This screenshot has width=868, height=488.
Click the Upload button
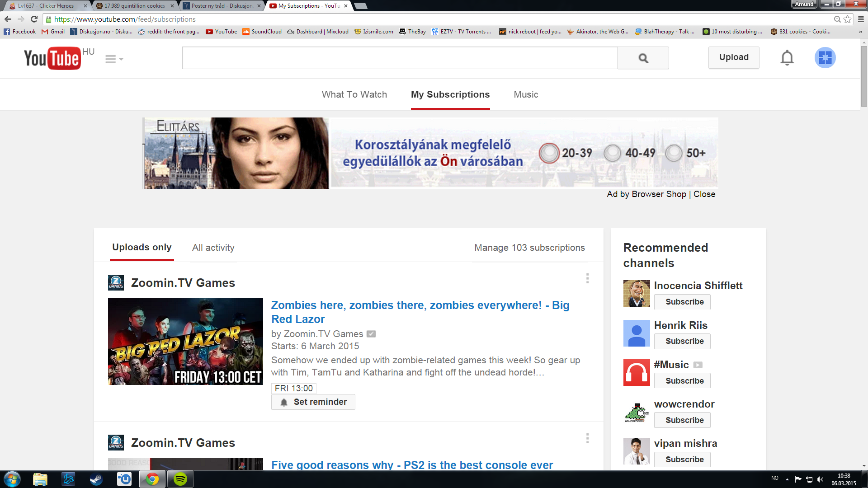point(733,57)
